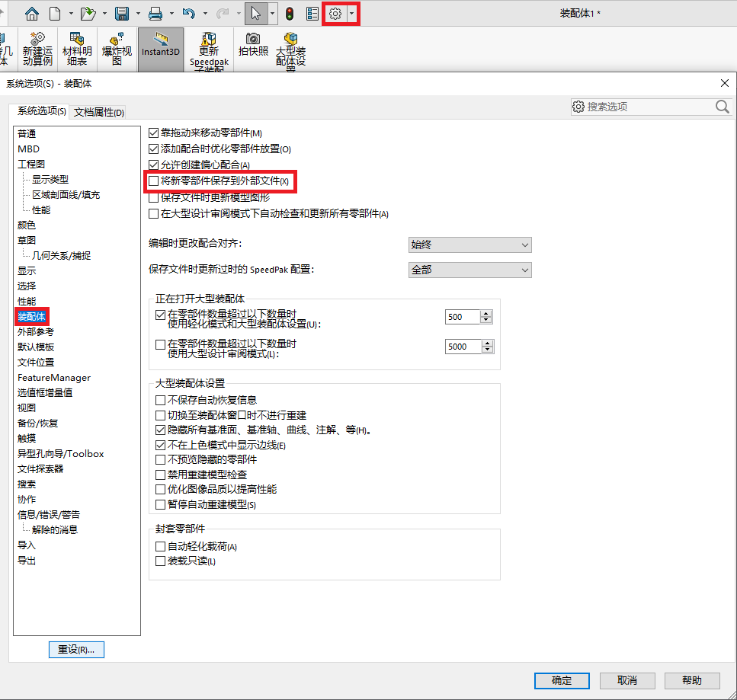Uncheck 允许创建偏心配合 option
The image size is (737, 700).
[153, 165]
